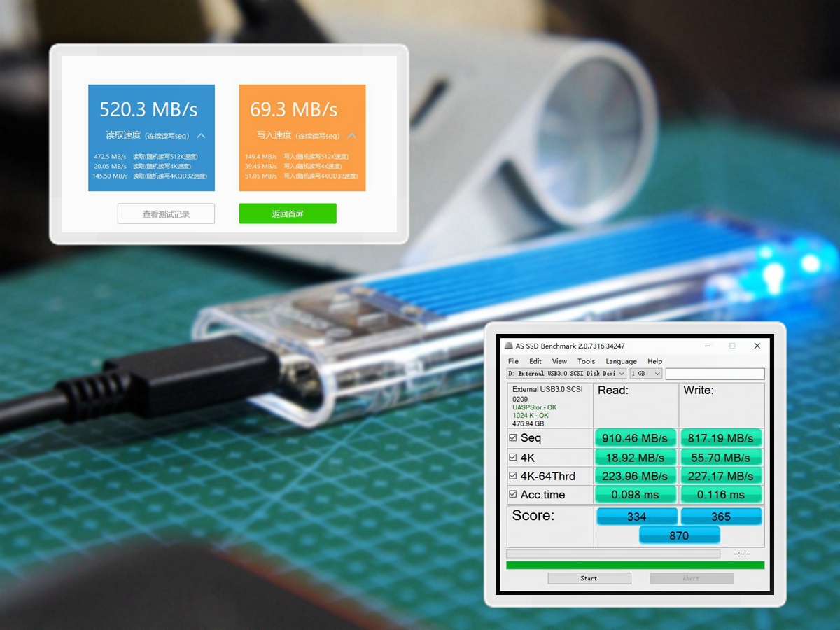Collapse the read speed details chevron
840x630 pixels.
(201, 135)
